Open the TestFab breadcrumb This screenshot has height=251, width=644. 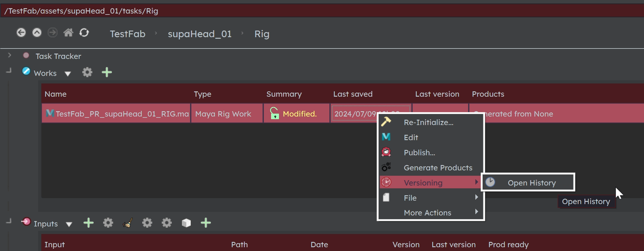(128, 34)
